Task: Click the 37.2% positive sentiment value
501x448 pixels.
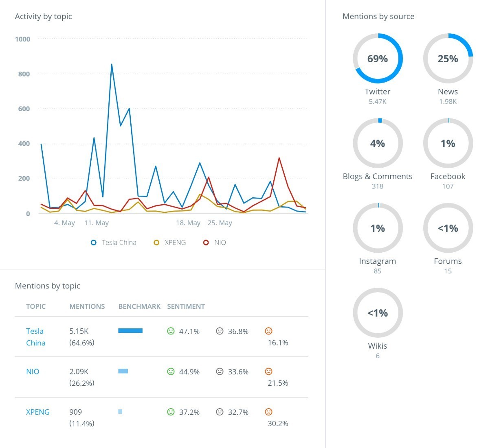Action: pyautogui.click(x=189, y=412)
